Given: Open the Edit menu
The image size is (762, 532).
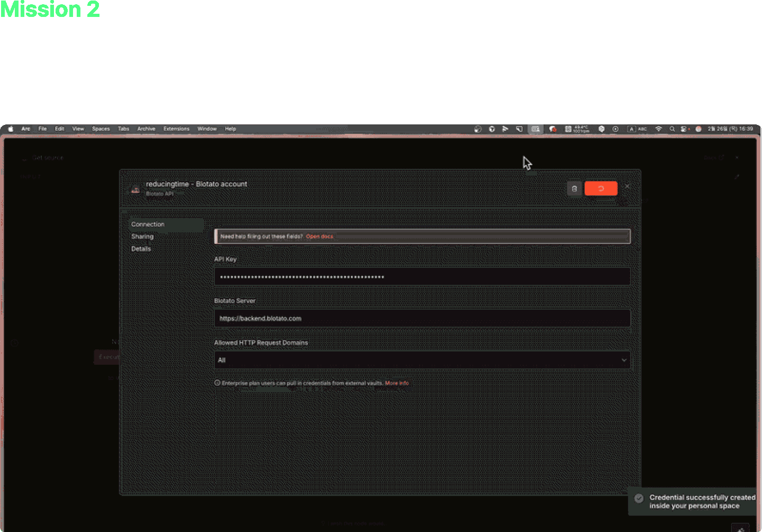Looking at the screenshot, I should click(59, 129).
